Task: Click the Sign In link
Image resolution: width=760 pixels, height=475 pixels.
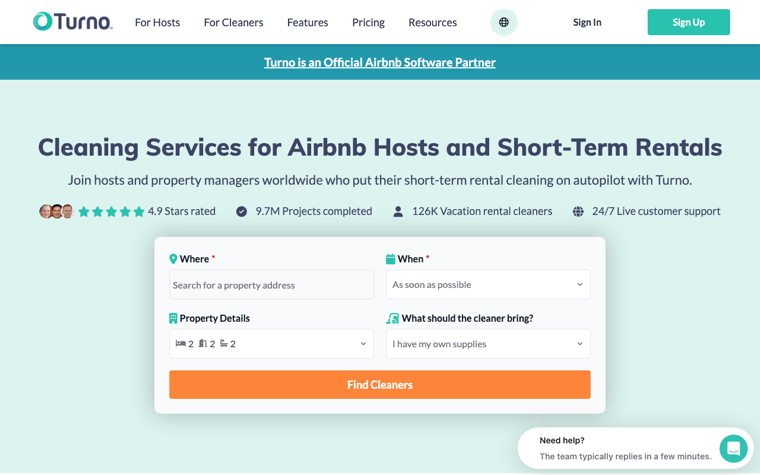Action: click(587, 22)
